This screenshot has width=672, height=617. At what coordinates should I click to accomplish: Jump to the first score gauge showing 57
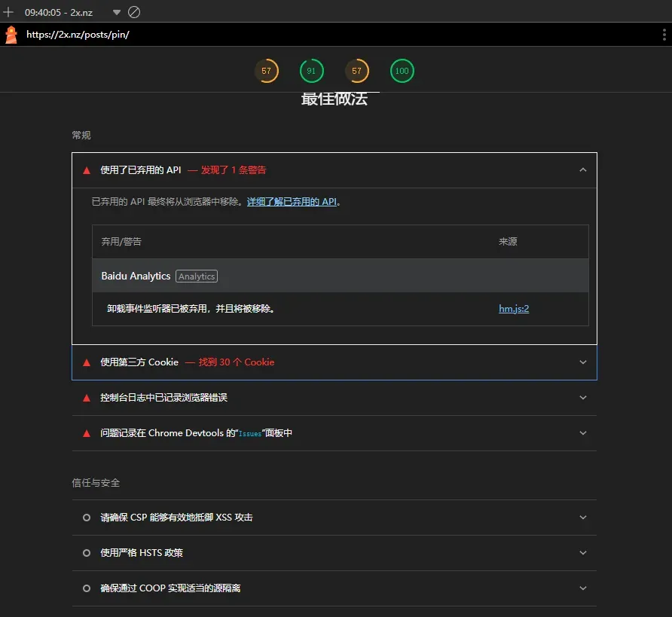click(267, 71)
